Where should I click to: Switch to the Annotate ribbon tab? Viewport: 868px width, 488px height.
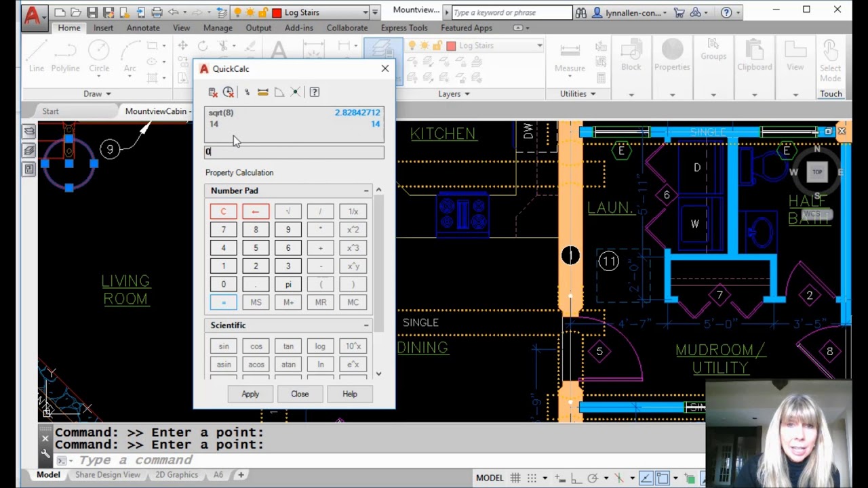pos(143,28)
